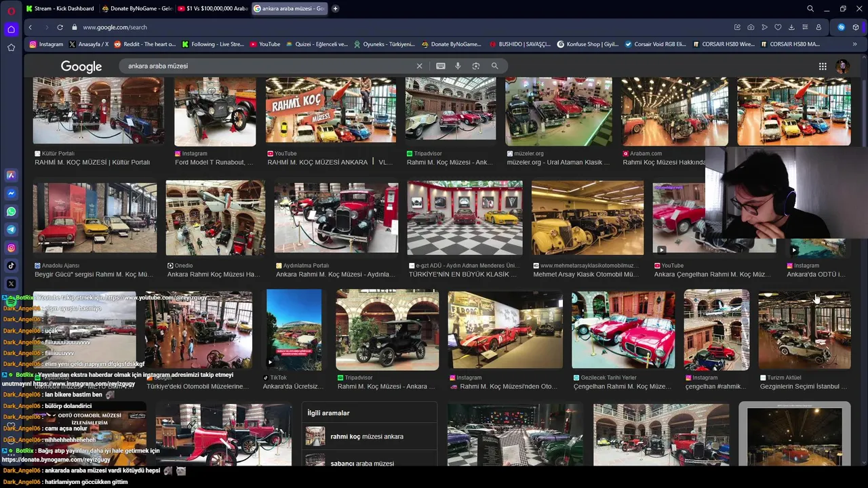868x488 pixels.
Task: Open Mehmet Arsay yellow classic car image
Action: [x=587, y=218]
